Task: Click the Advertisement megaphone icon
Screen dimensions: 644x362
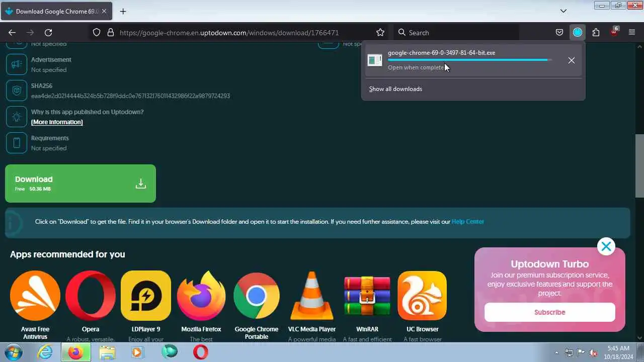Action: [17, 64]
